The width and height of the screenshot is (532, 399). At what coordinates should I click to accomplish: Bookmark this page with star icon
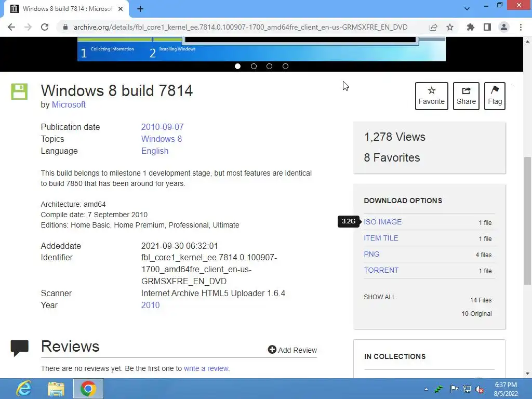pyautogui.click(x=450, y=27)
